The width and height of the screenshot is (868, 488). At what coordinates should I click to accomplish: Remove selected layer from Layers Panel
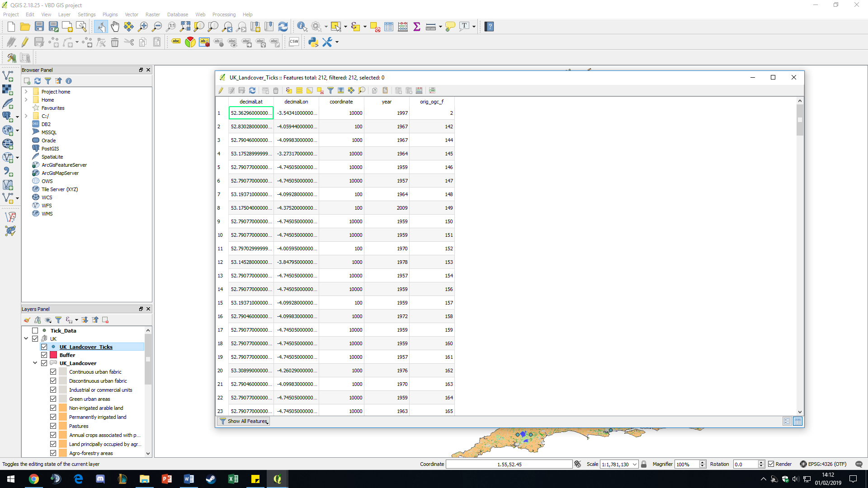[105, 320]
